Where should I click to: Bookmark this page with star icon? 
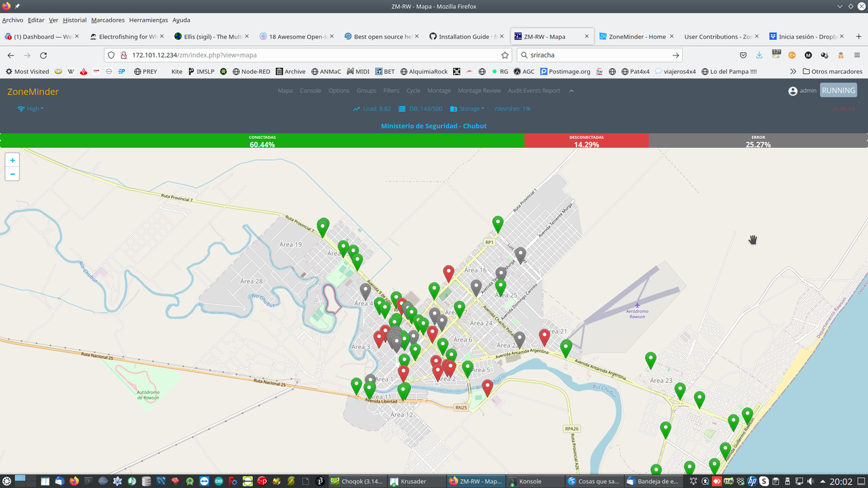tap(505, 56)
